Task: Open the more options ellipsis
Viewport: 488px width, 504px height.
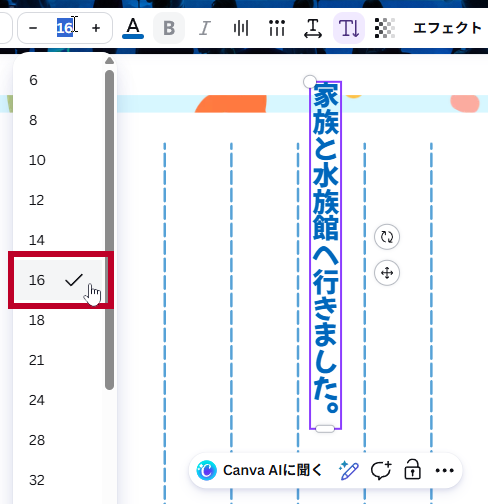Action: point(445,470)
